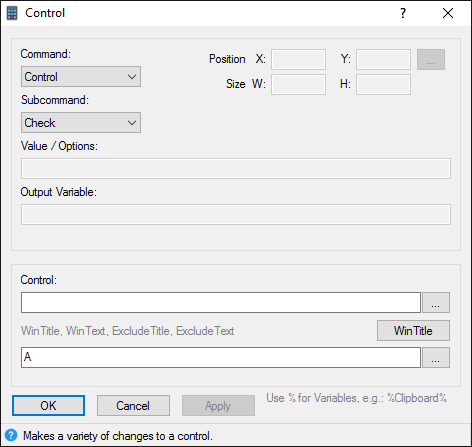Screen dimensions: 472x447
Task: Click the Apply button
Action: (218, 406)
